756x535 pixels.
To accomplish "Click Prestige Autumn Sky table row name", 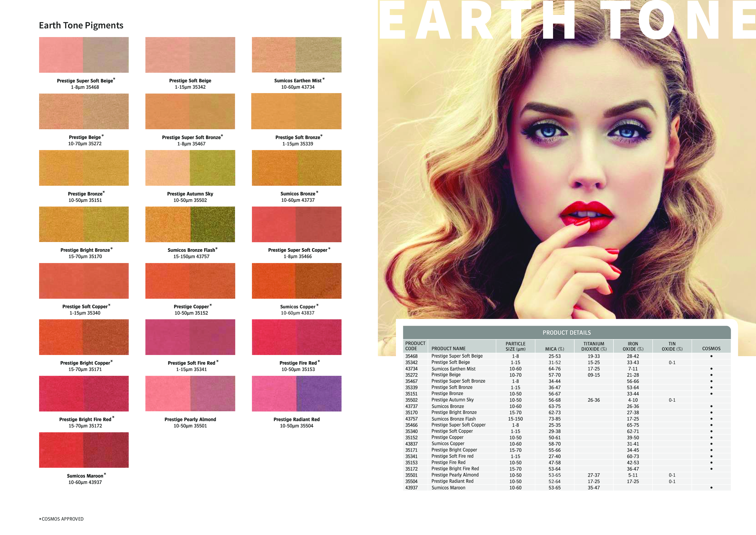I will [452, 400].
